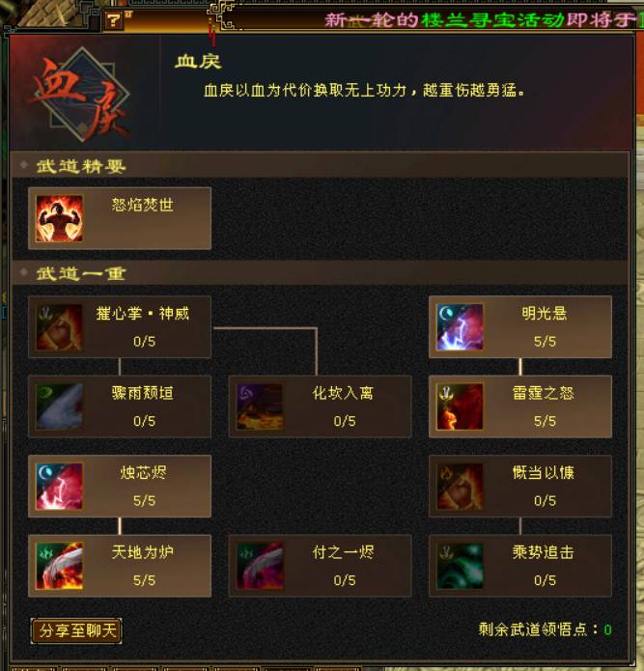Click the 分享至聊天 share button
The height and width of the screenshot is (671, 644).
[x=77, y=630]
